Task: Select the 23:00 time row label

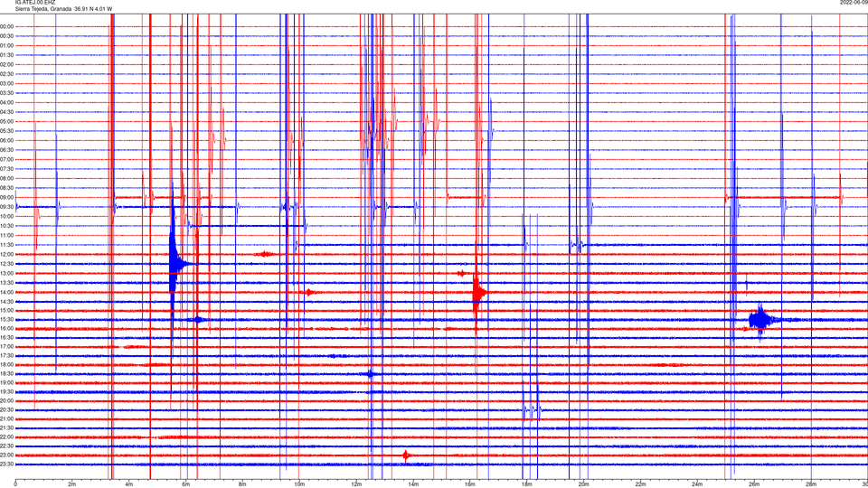Action: coord(7,455)
